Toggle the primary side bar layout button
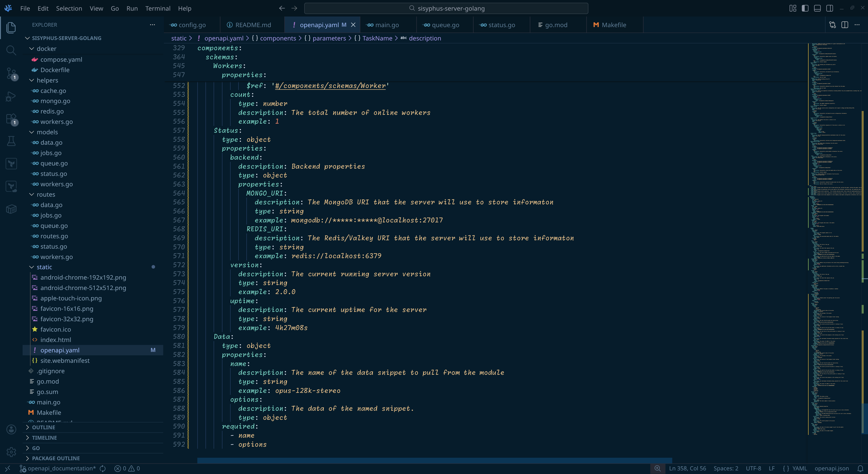Screen dimensions: 868x474 805,8
